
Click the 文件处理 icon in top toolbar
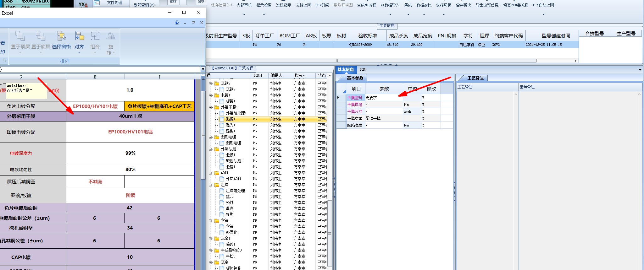click(x=97, y=3)
